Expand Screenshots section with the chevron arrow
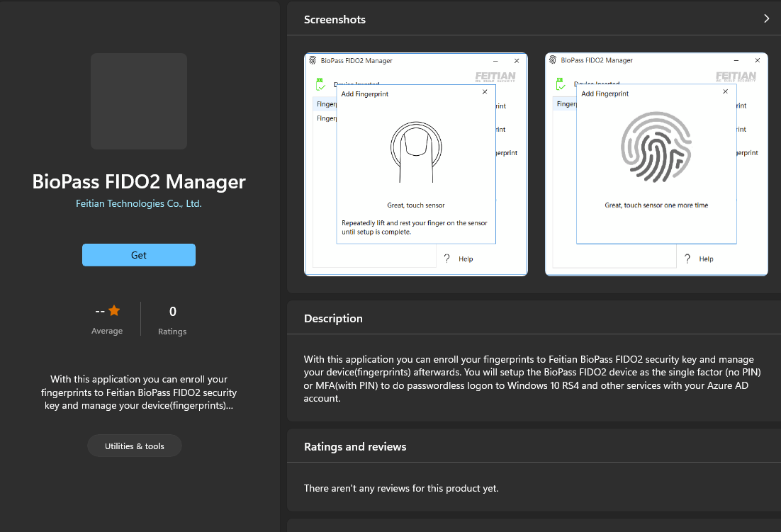This screenshot has width=781, height=532. pos(766,19)
